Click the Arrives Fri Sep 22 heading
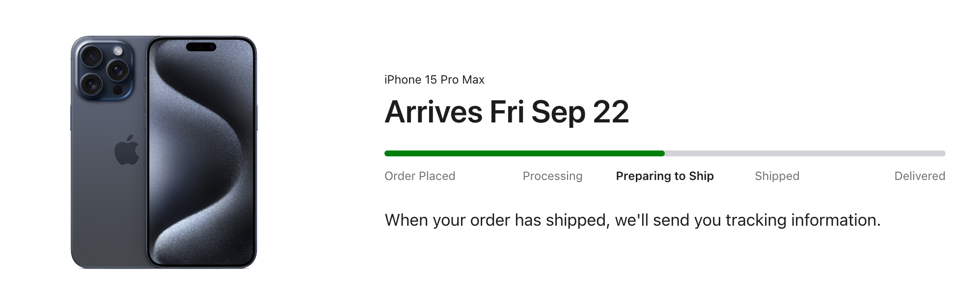 507,112
